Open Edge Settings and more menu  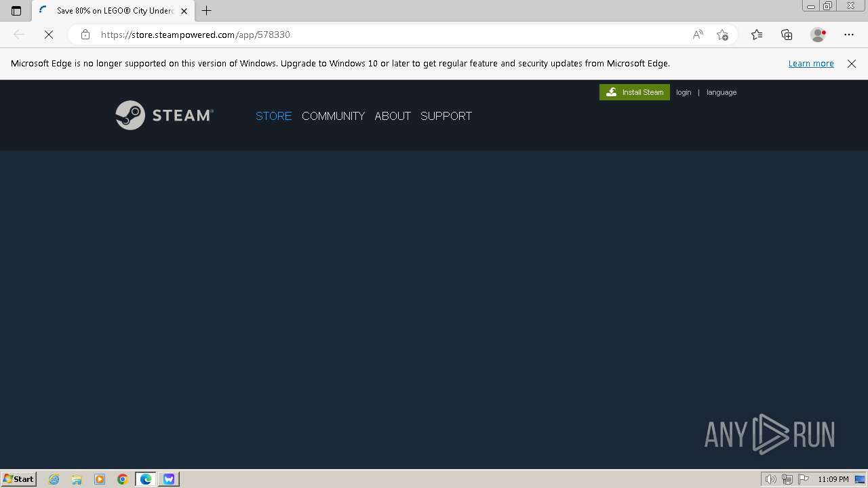[x=849, y=35]
